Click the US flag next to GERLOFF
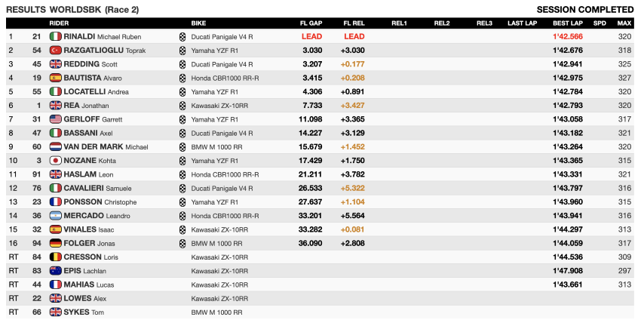 click(x=56, y=119)
